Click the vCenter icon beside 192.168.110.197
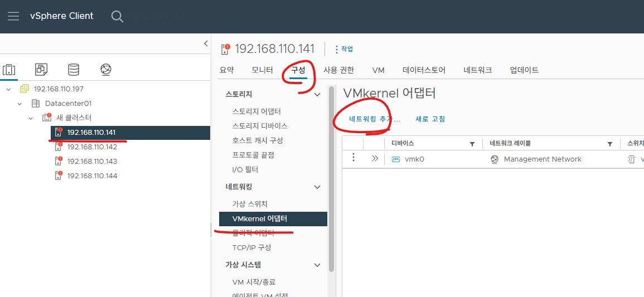The width and height of the screenshot is (644, 297). click(25, 89)
